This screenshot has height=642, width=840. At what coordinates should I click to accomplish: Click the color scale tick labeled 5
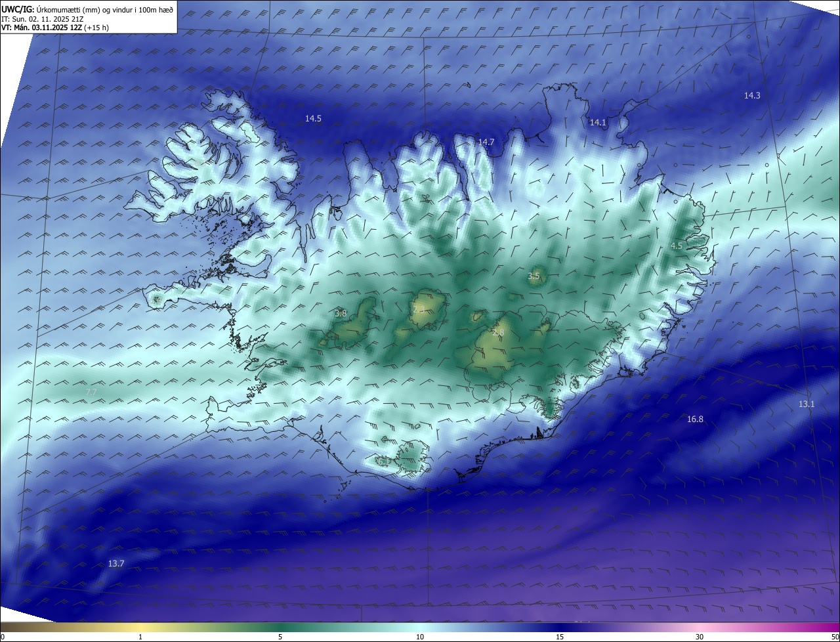(x=280, y=637)
